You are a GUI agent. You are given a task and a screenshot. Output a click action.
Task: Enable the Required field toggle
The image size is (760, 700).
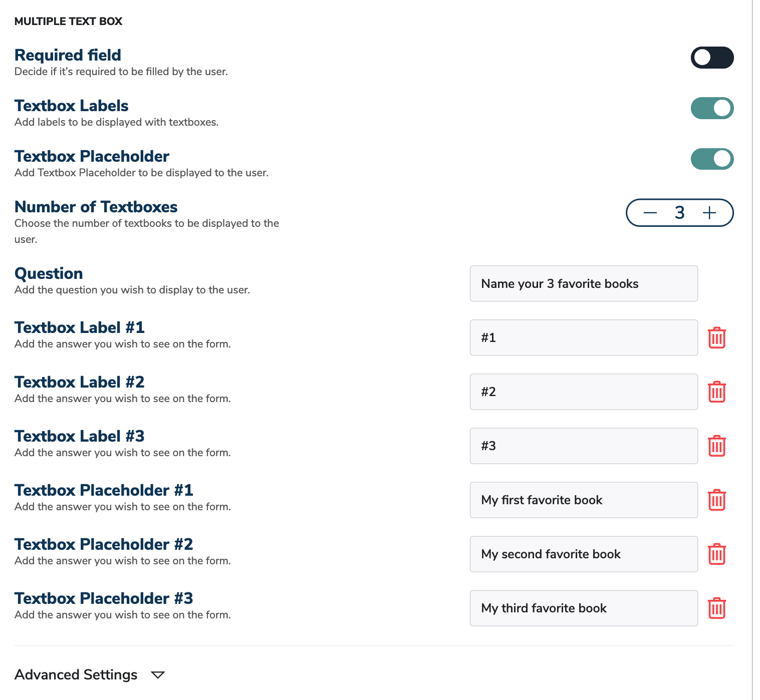point(712,58)
